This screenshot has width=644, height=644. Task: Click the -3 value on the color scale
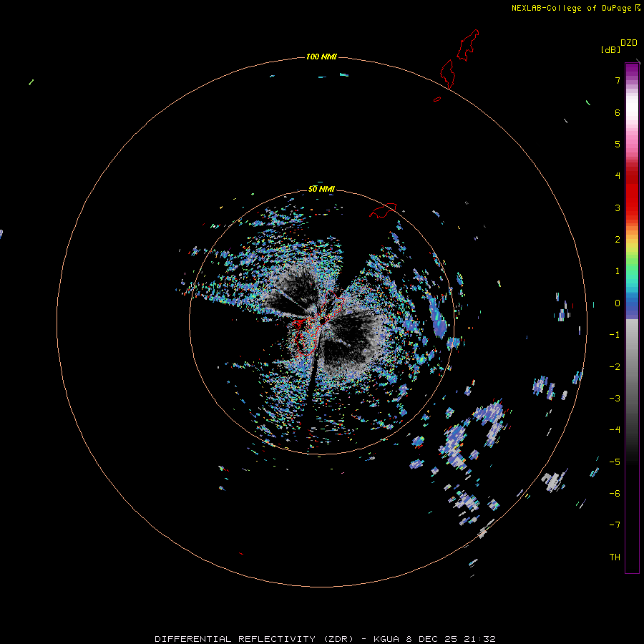(x=615, y=399)
